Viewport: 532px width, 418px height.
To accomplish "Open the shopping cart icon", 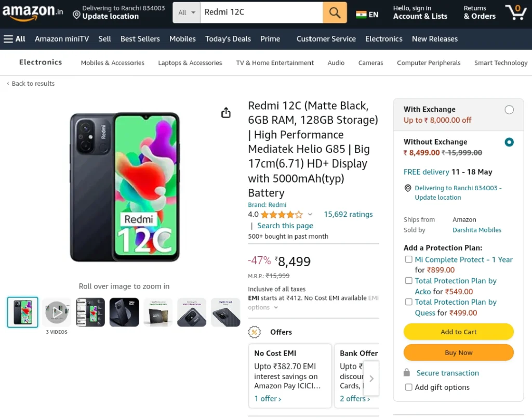I will coord(516,12).
